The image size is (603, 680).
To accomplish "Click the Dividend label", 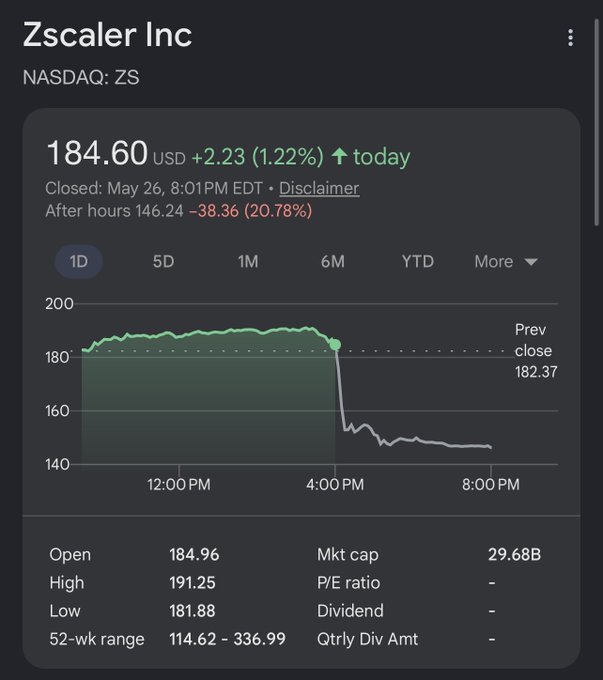I will [350, 611].
